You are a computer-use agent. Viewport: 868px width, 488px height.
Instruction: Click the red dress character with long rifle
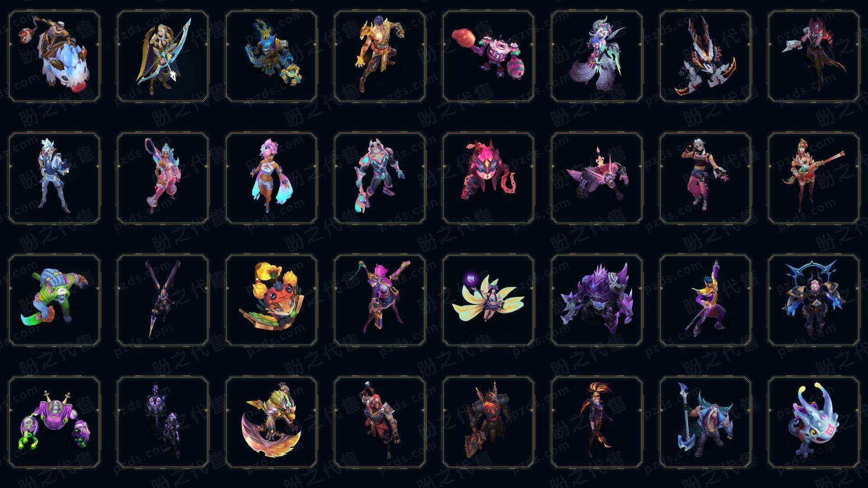(x=814, y=178)
